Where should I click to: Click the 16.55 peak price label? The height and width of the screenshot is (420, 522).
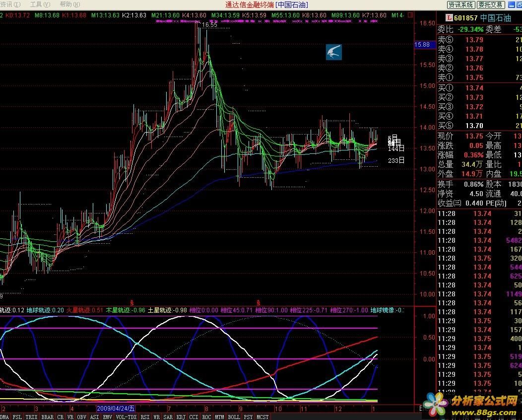click(209, 25)
